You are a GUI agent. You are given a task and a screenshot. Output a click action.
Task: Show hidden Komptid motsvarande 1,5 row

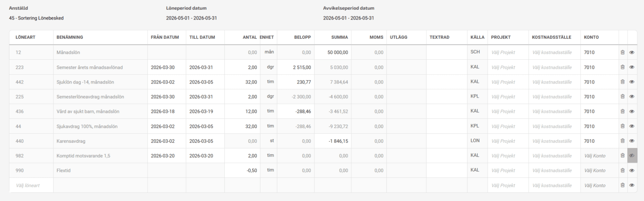pos(631,156)
